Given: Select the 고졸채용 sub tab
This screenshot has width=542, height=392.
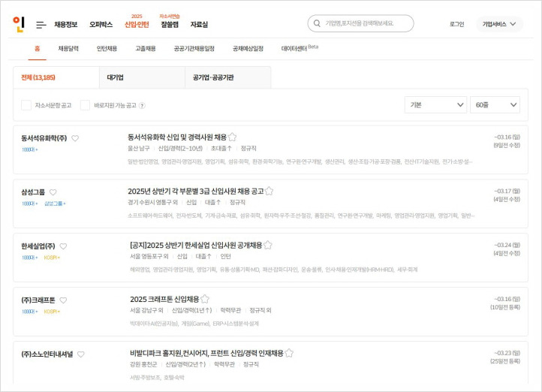Looking at the screenshot, I should coord(146,49).
